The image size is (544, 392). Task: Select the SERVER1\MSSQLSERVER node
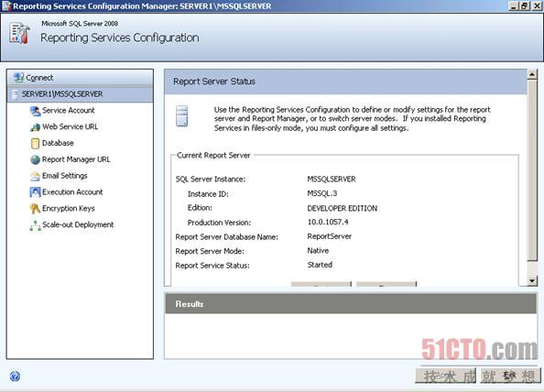coord(80,94)
